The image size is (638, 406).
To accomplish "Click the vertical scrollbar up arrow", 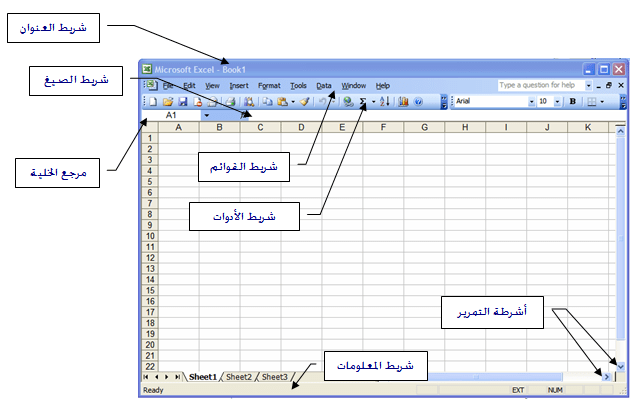I will tap(621, 131).
